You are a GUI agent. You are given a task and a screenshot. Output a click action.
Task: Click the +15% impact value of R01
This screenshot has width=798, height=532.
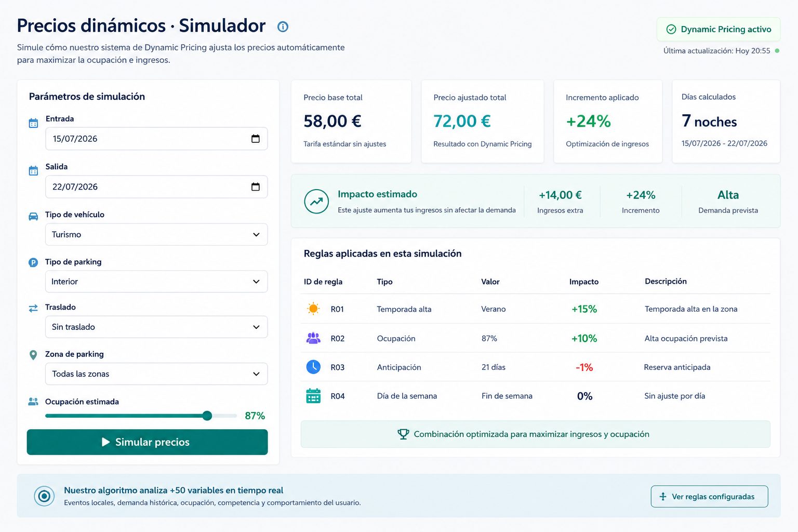[x=584, y=309]
